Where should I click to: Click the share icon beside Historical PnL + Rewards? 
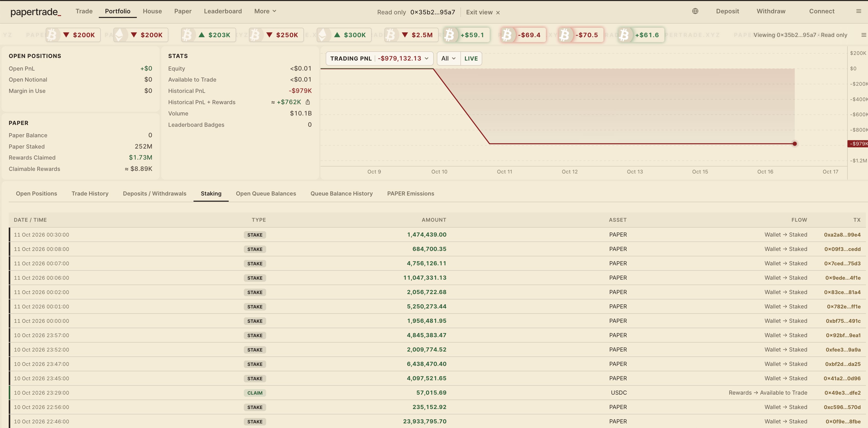click(x=308, y=102)
